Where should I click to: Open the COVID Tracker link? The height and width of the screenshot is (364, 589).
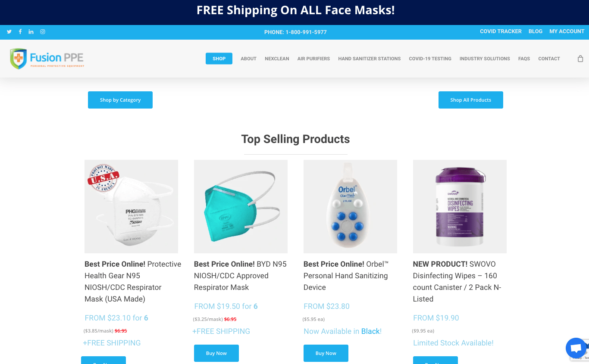click(501, 31)
